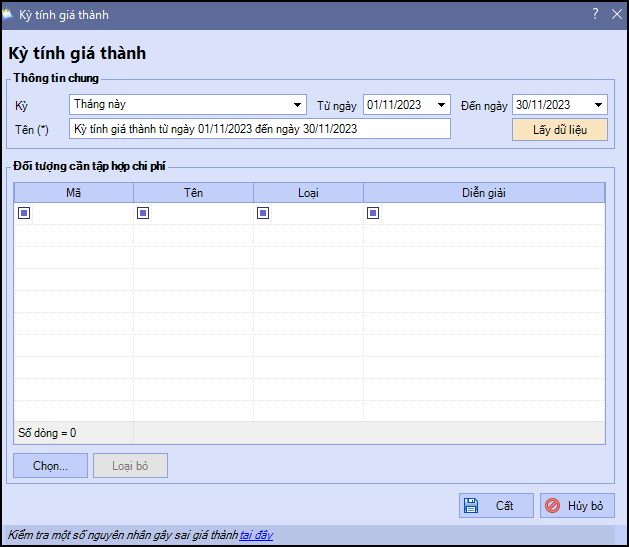Click the filter icon under Loại column
629x547 pixels.
tap(263, 213)
